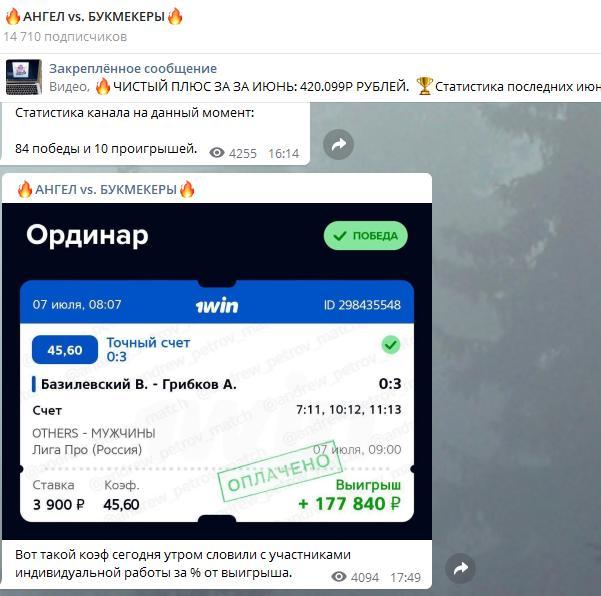
Task: Click the green ПОБЕДА badge
Action: click(366, 236)
